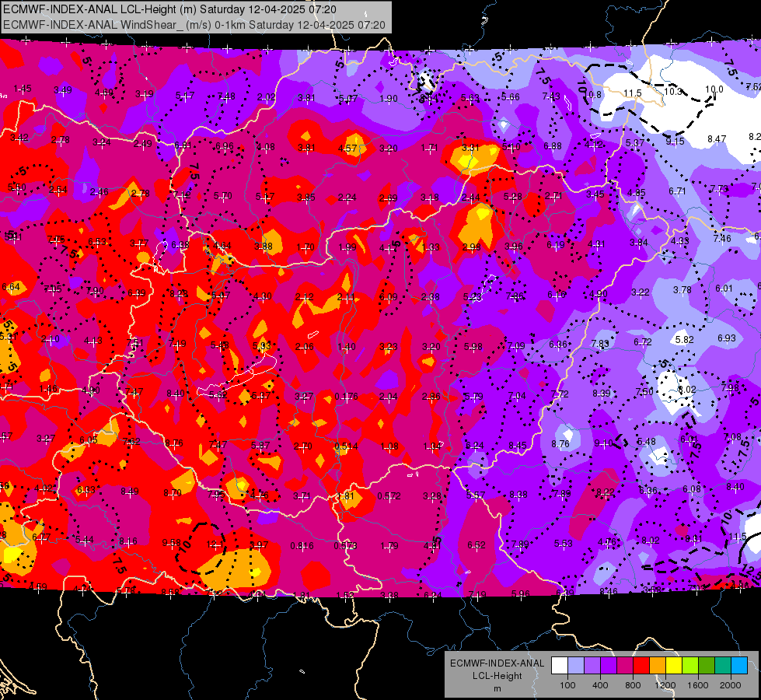Click the legend unit label m
This screenshot has width=761, height=700.
497,688
